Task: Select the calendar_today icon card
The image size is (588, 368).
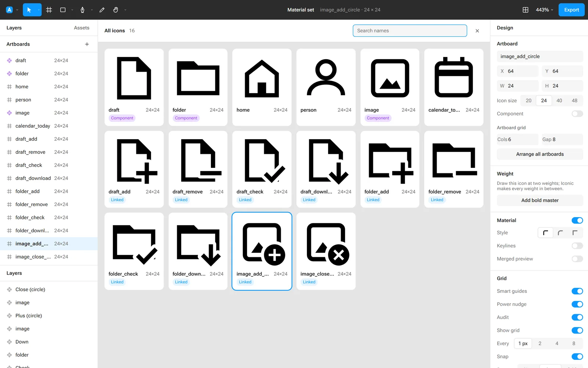Action: (454, 87)
